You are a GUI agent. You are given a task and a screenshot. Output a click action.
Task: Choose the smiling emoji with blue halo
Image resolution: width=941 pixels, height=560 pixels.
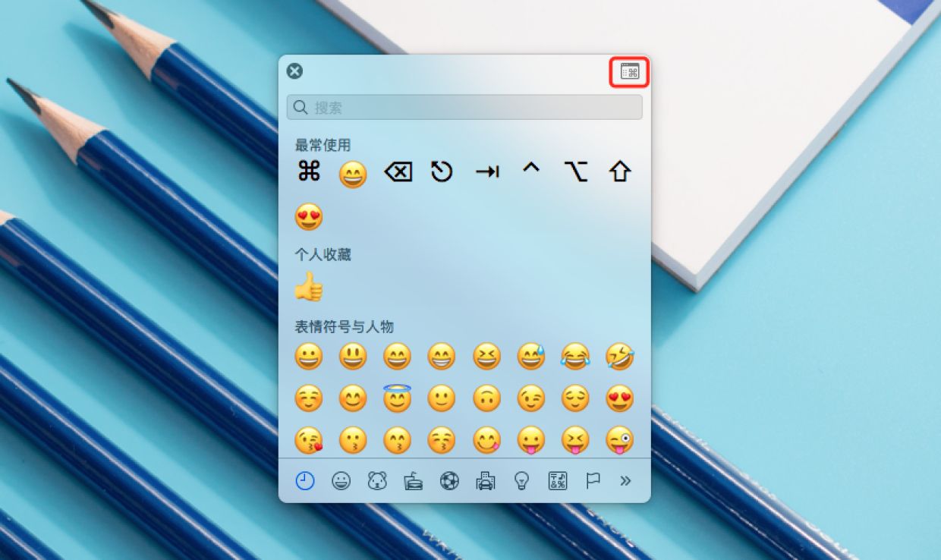[x=398, y=398]
